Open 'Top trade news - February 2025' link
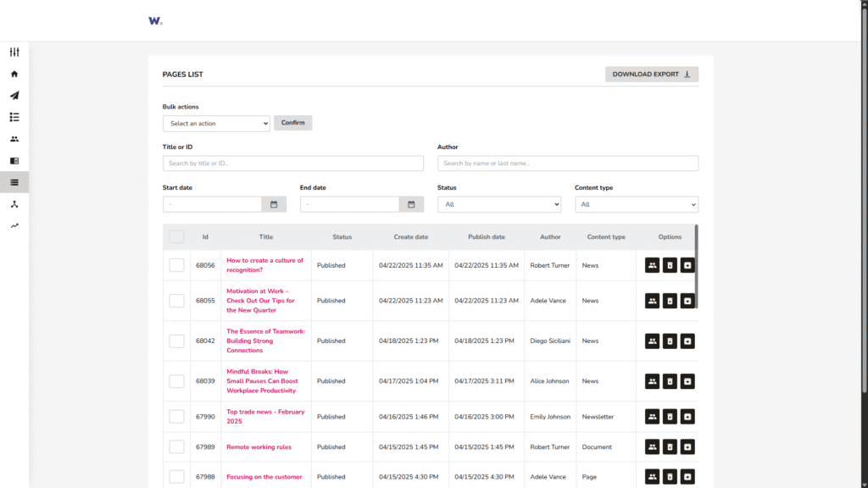The width and height of the screenshot is (868, 488). coord(265,417)
